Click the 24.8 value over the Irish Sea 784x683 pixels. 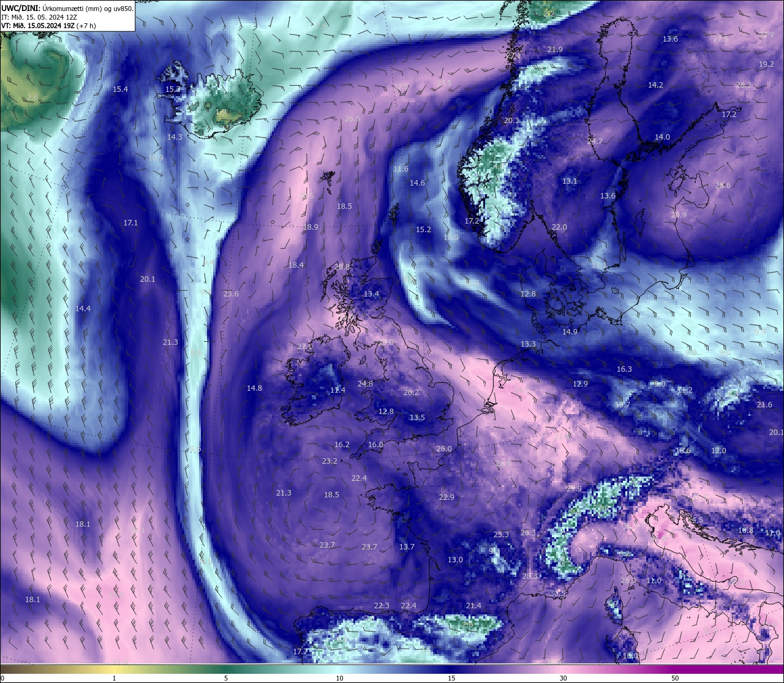pos(365,384)
